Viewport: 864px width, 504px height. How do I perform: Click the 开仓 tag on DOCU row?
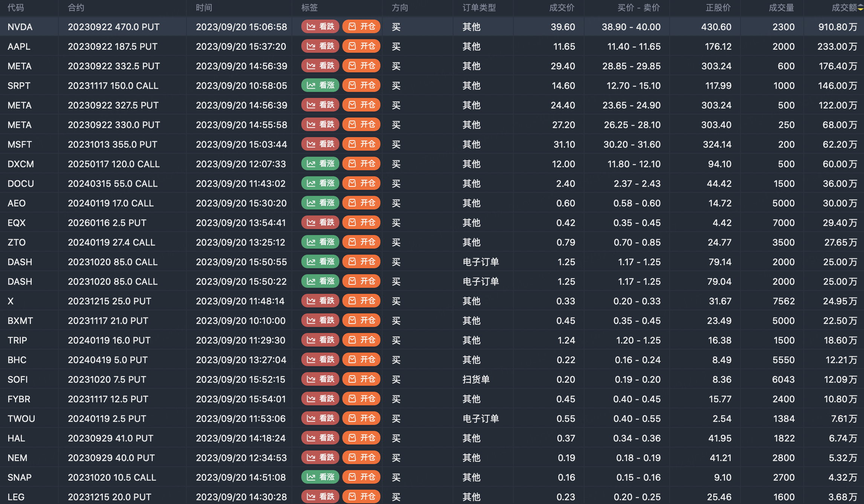[361, 183]
